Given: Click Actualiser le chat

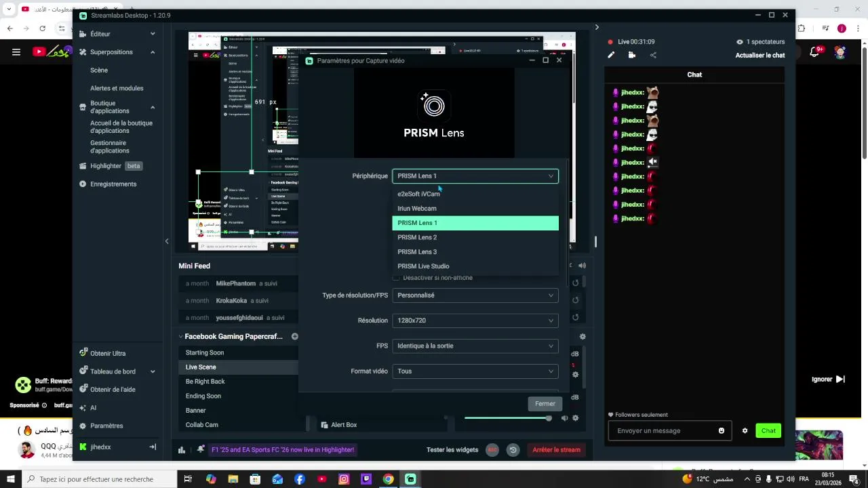Looking at the screenshot, I should (x=760, y=56).
